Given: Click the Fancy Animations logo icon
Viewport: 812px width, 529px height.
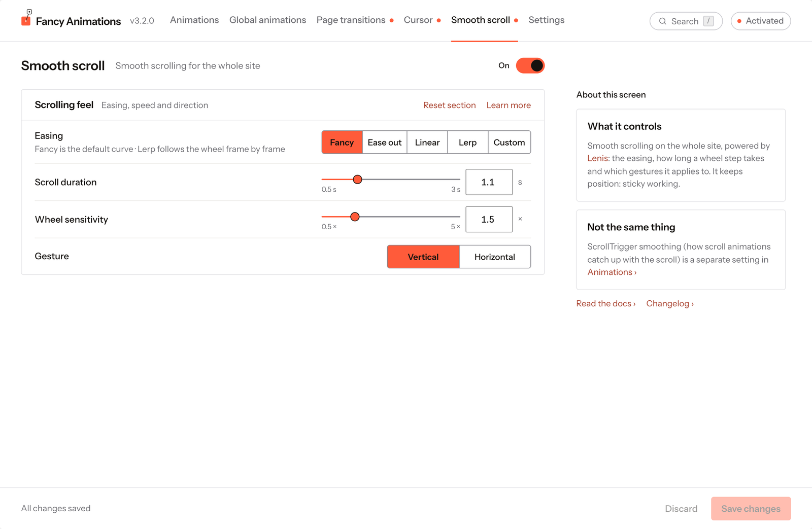Looking at the screenshot, I should coord(26,18).
